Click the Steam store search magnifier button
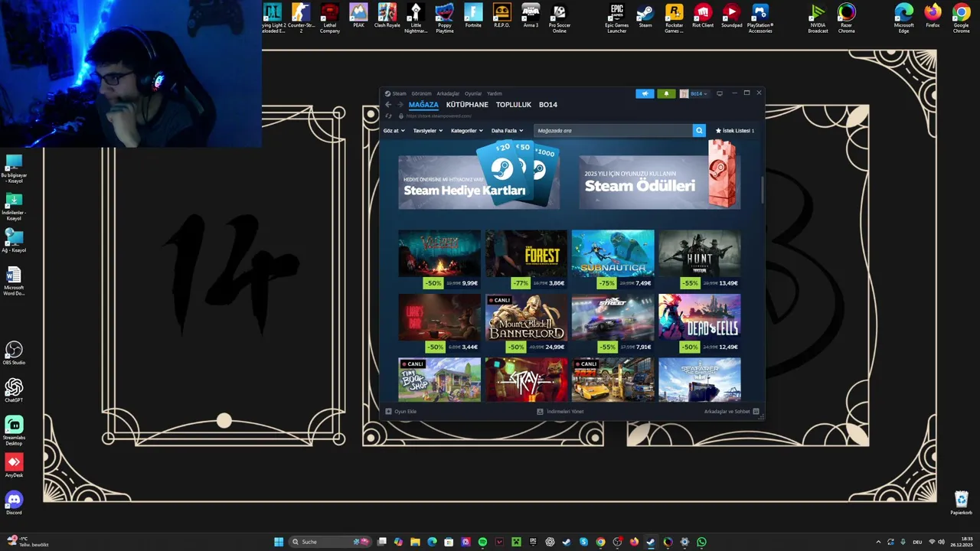This screenshot has height=551, width=980. [699, 131]
